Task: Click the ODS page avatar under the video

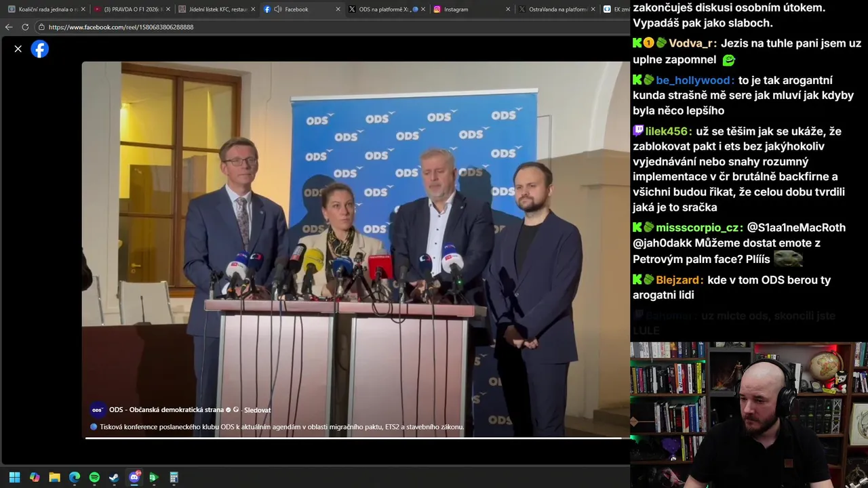Action: (x=98, y=409)
